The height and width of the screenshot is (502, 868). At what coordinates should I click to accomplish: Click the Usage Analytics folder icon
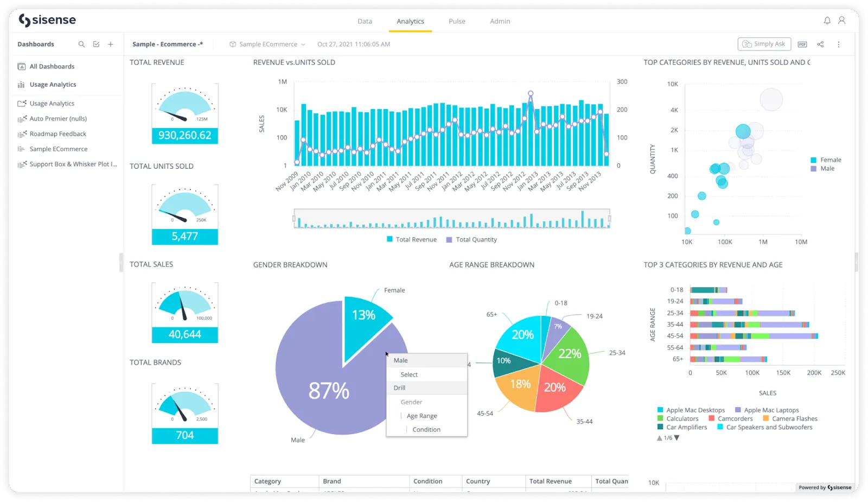click(22, 103)
